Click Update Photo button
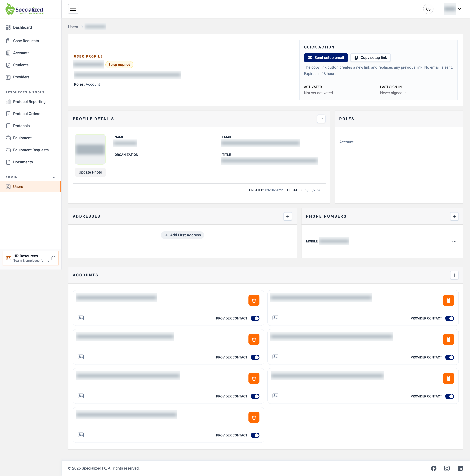470x476 pixels. pos(90,172)
